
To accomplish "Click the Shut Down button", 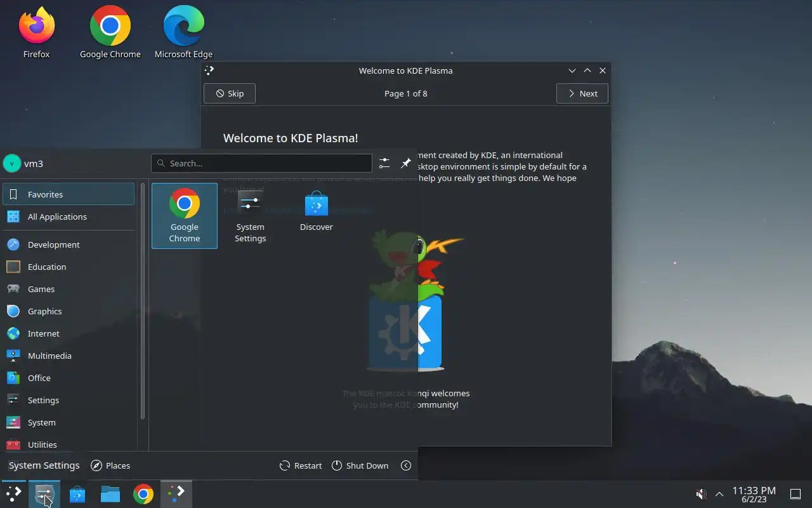I will tap(360, 465).
